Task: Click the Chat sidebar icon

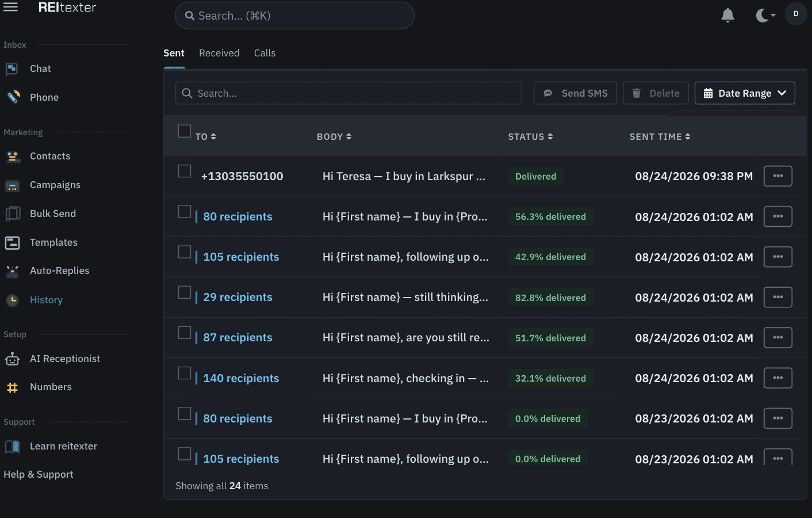Action: point(12,69)
